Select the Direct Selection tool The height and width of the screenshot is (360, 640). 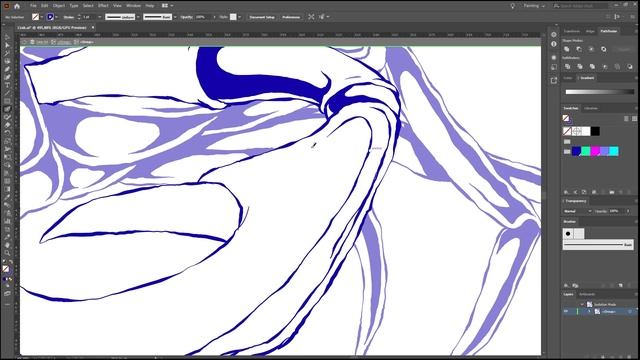[x=7, y=45]
